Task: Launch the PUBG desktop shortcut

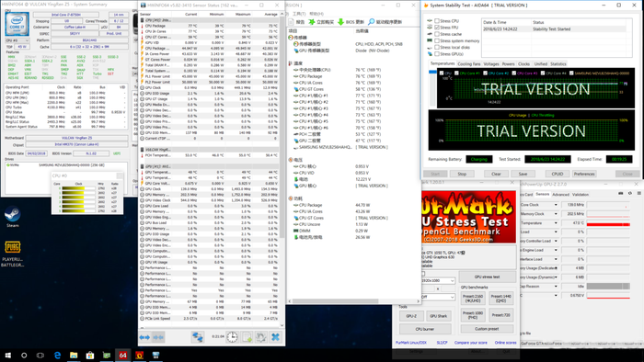Action: (12, 254)
